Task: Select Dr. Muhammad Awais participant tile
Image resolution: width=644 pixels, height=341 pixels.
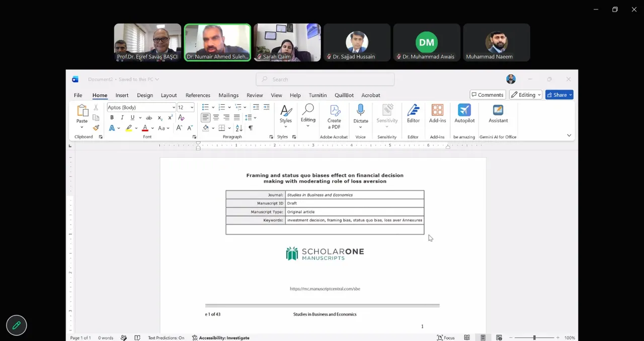Action: click(x=427, y=42)
